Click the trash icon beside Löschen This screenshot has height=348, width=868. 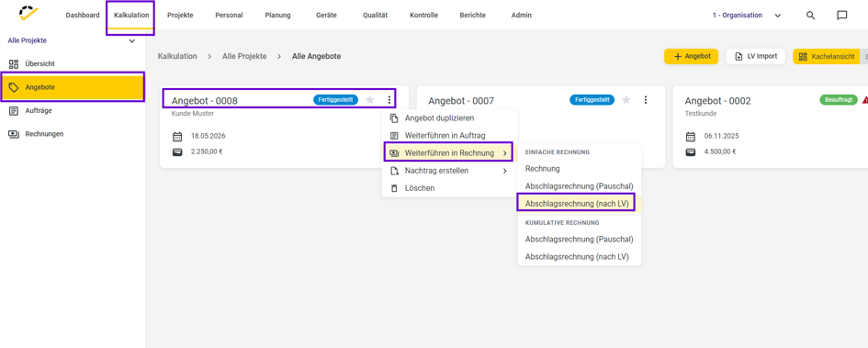tap(394, 188)
